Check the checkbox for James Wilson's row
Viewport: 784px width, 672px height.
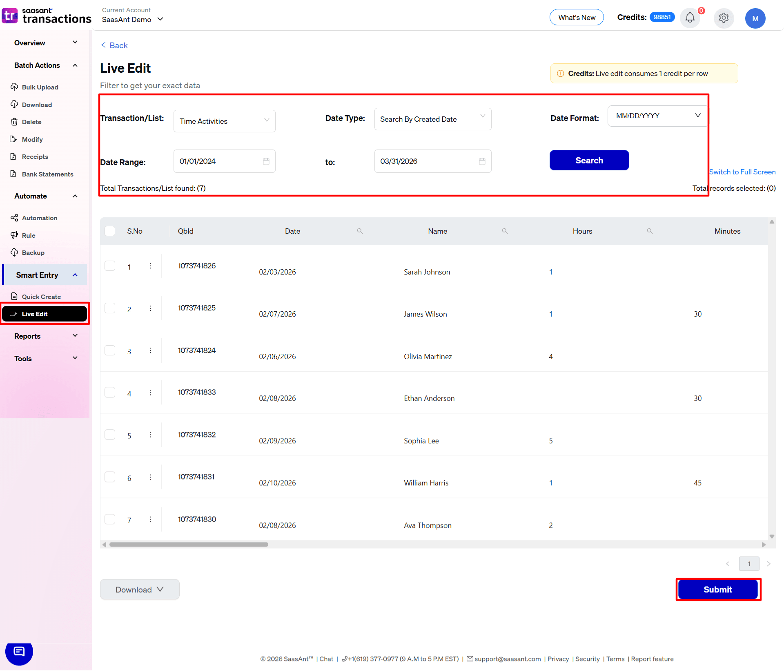[110, 308]
